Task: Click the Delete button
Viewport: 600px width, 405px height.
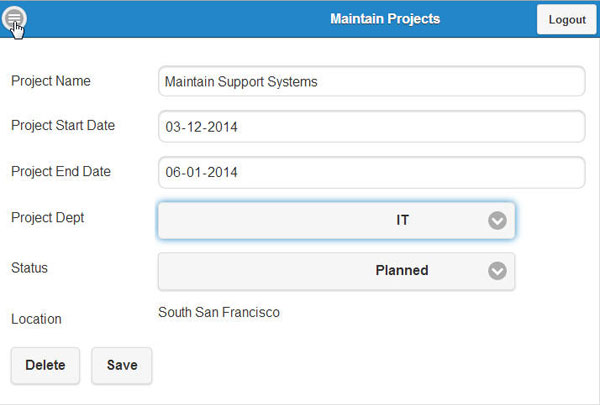Action: tap(45, 366)
